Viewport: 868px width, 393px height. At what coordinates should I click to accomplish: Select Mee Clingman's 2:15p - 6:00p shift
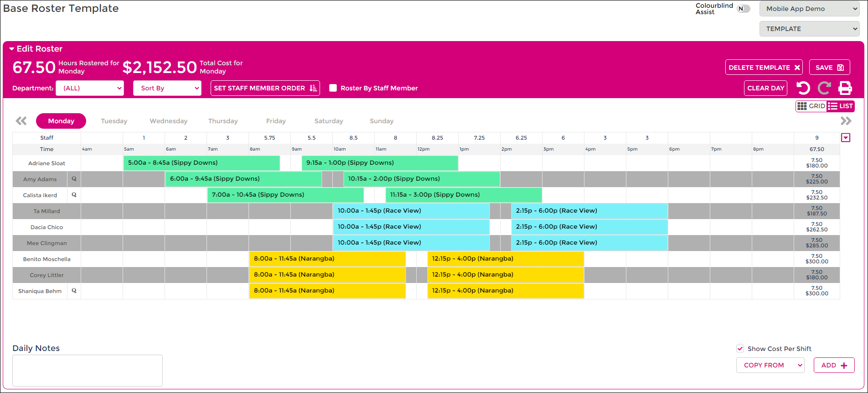tap(589, 243)
